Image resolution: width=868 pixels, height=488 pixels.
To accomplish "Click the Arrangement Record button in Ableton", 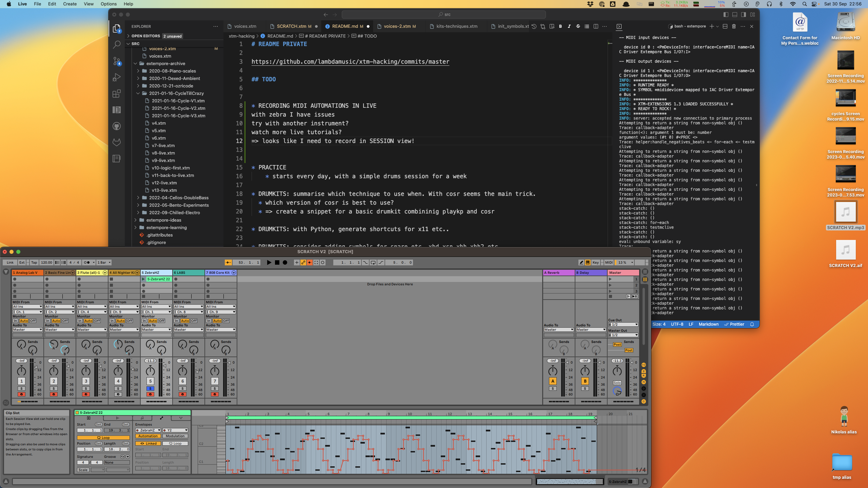I will 285,262.
